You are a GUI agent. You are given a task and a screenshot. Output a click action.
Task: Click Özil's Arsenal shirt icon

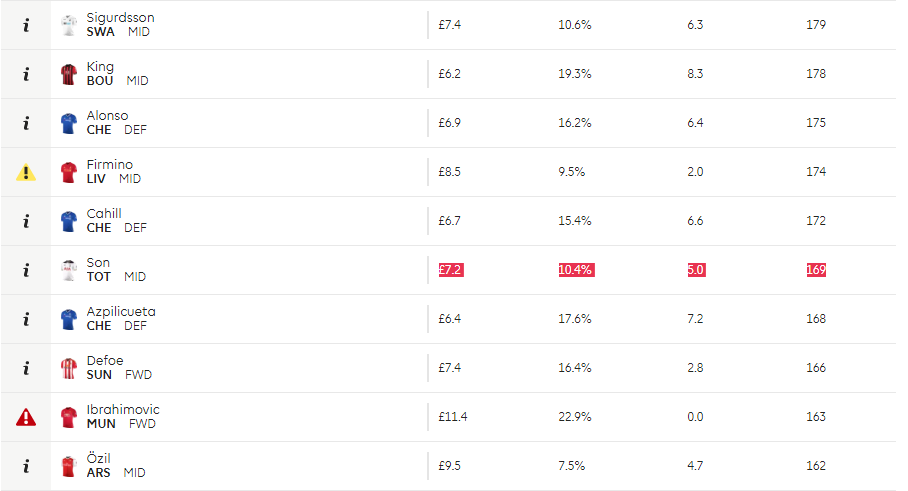pyautogui.click(x=69, y=467)
